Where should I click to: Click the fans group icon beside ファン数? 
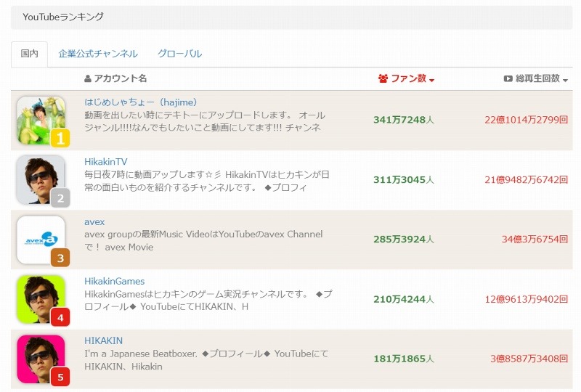click(383, 78)
